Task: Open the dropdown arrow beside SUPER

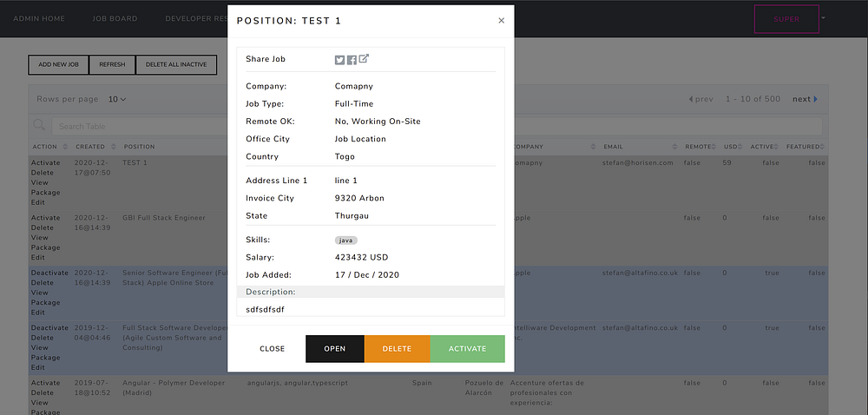Action: (824, 16)
